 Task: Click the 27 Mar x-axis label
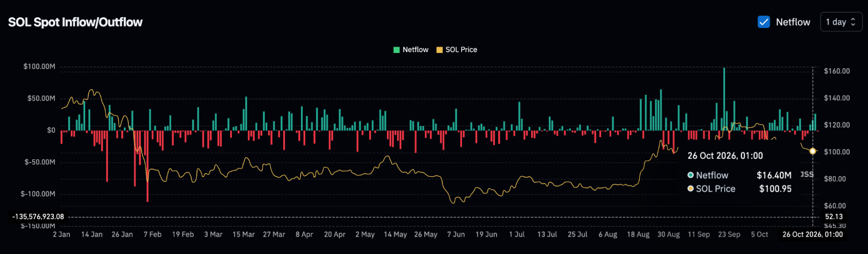(274, 234)
